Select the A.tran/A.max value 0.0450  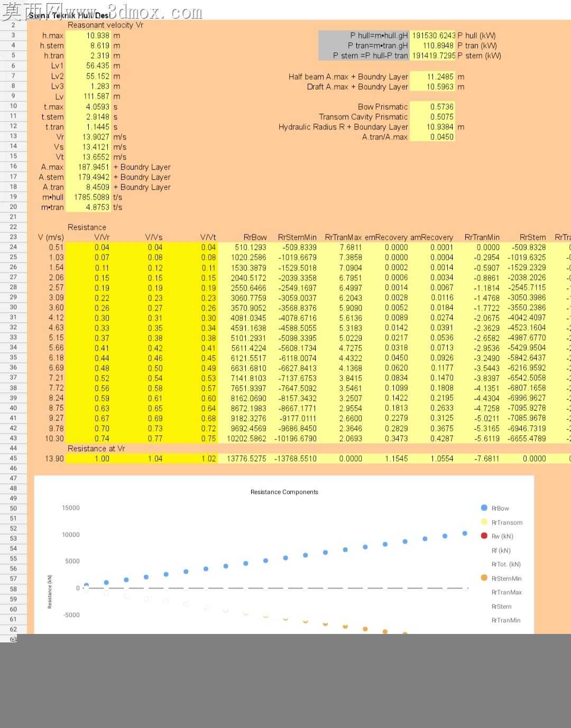tap(442, 136)
